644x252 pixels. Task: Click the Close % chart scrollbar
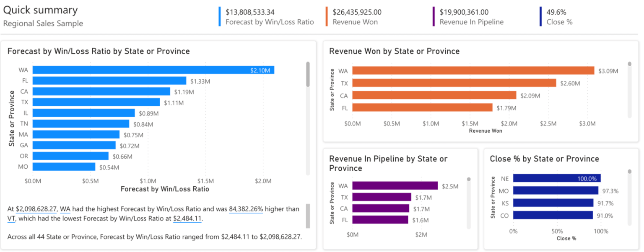[630, 197]
